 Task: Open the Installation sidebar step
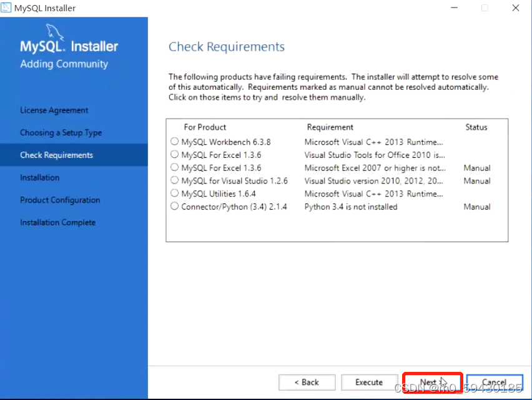tap(40, 177)
